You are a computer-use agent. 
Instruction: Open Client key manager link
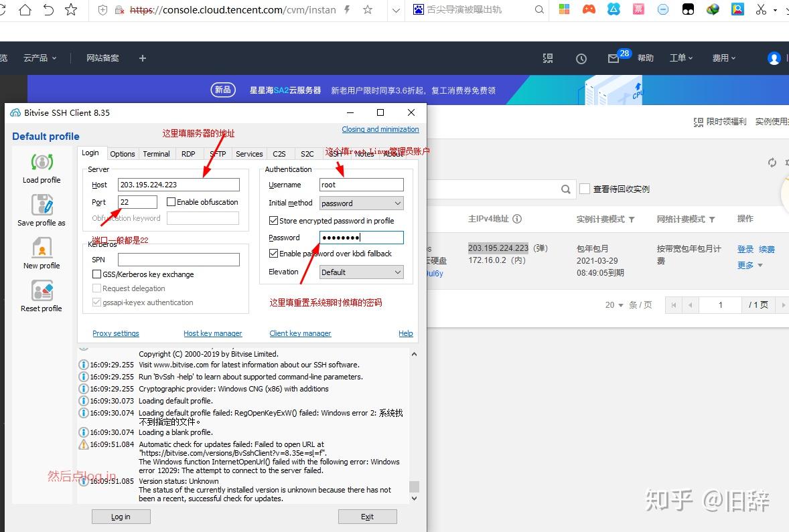tap(301, 333)
